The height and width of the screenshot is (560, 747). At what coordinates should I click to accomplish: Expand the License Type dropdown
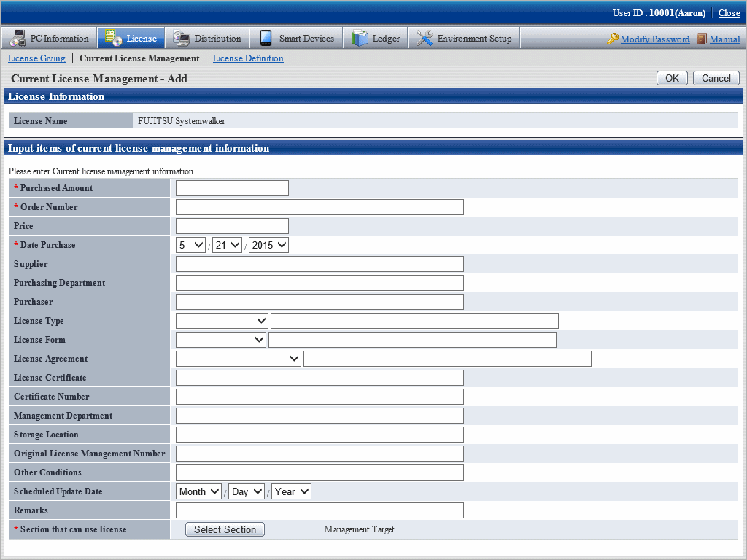click(222, 321)
